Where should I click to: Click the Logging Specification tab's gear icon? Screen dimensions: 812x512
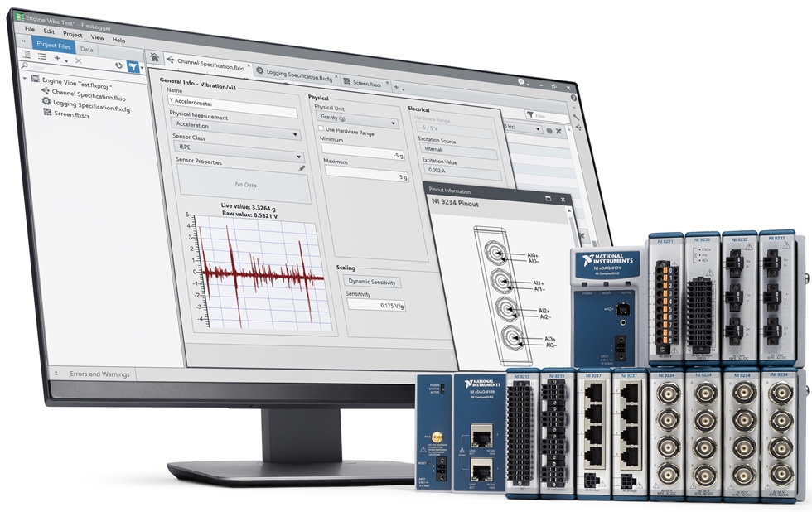[x=259, y=70]
